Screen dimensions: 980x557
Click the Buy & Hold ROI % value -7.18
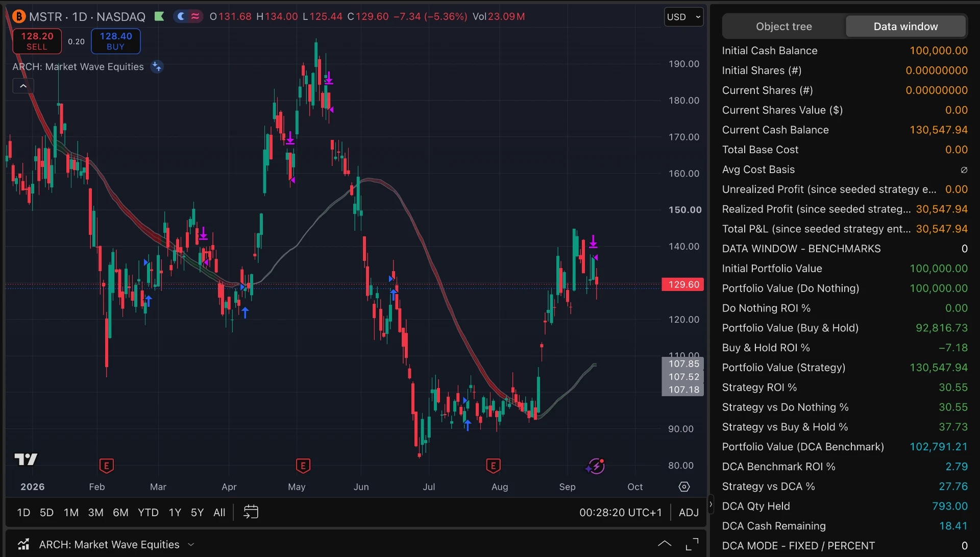coord(953,348)
